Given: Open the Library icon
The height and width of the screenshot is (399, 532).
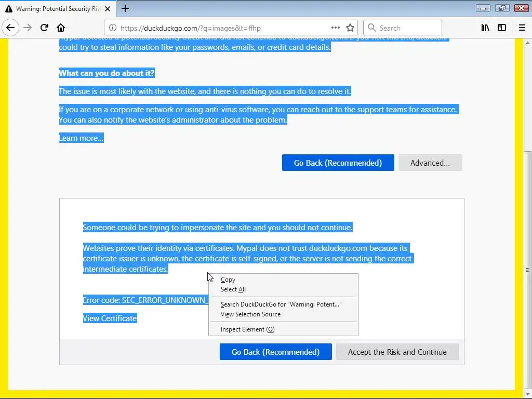Looking at the screenshot, I should [x=485, y=28].
